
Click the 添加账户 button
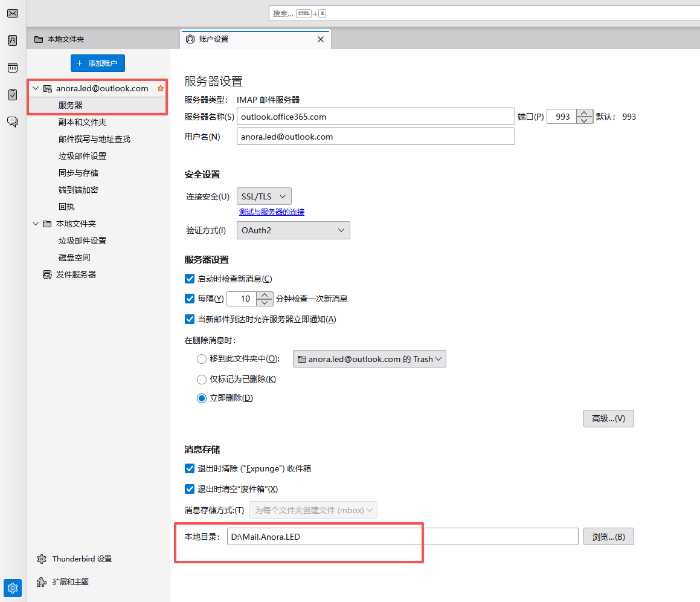click(98, 63)
